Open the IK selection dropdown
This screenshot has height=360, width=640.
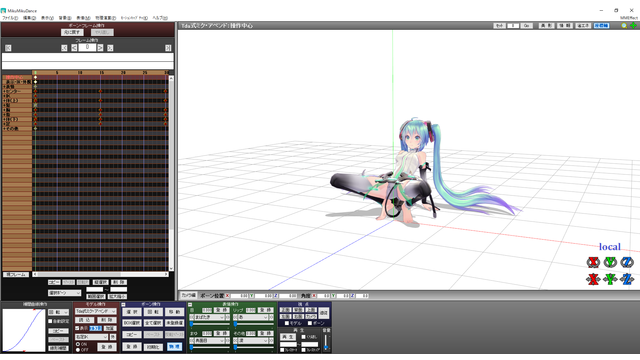pyautogui.click(x=91, y=337)
